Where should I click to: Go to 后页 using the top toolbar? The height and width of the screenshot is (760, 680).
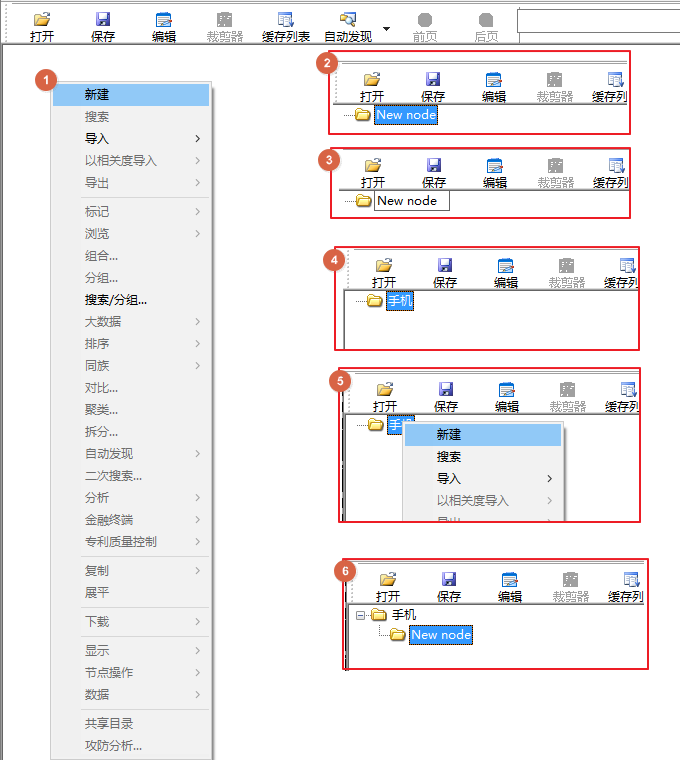(486, 20)
